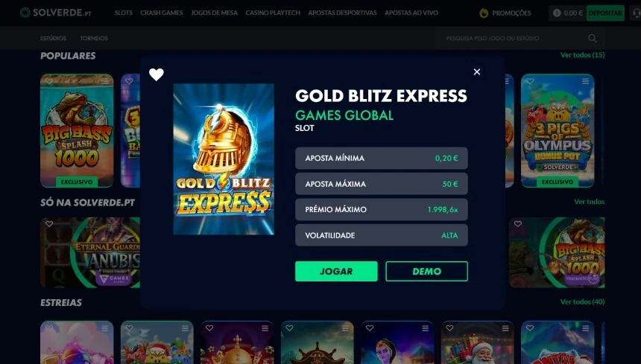Viewport: 641px width, 364px height.
Task: Favorite the 3 Pigs of Olympus game
Action: [530, 81]
